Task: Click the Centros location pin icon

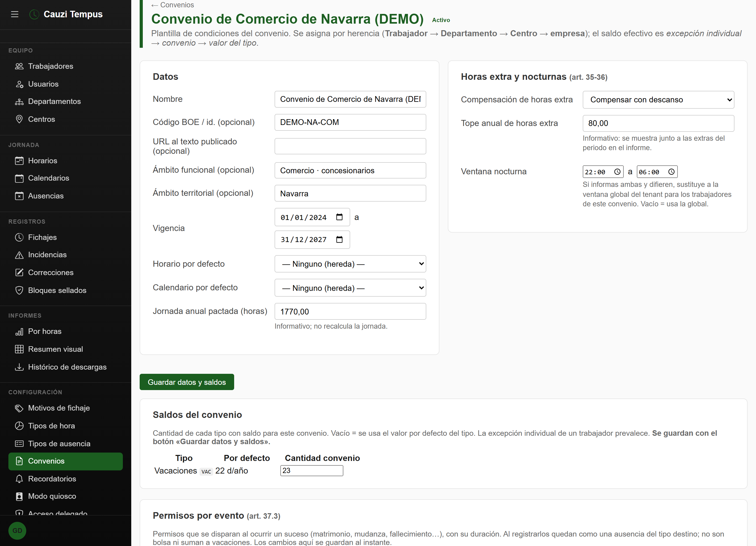Action: 19,119
